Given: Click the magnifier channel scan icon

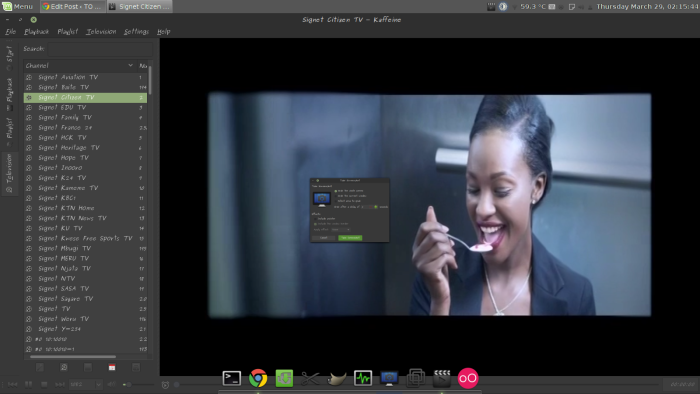Looking at the screenshot, I should tap(64, 367).
